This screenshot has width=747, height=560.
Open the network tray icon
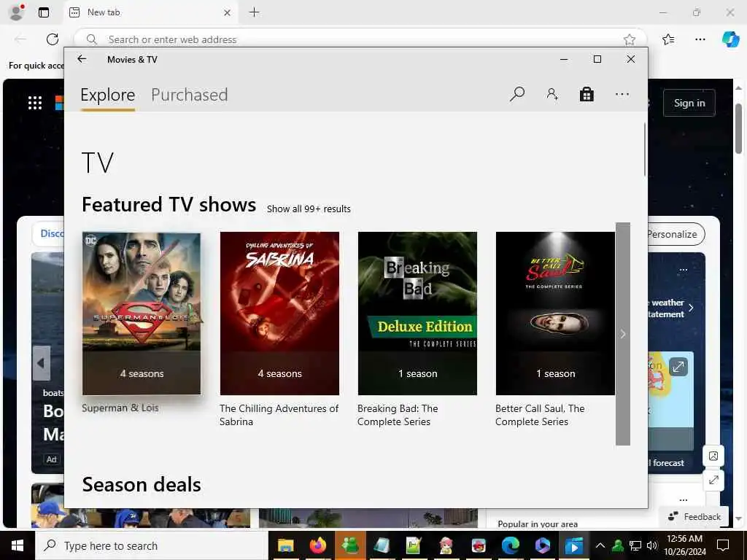coord(635,545)
